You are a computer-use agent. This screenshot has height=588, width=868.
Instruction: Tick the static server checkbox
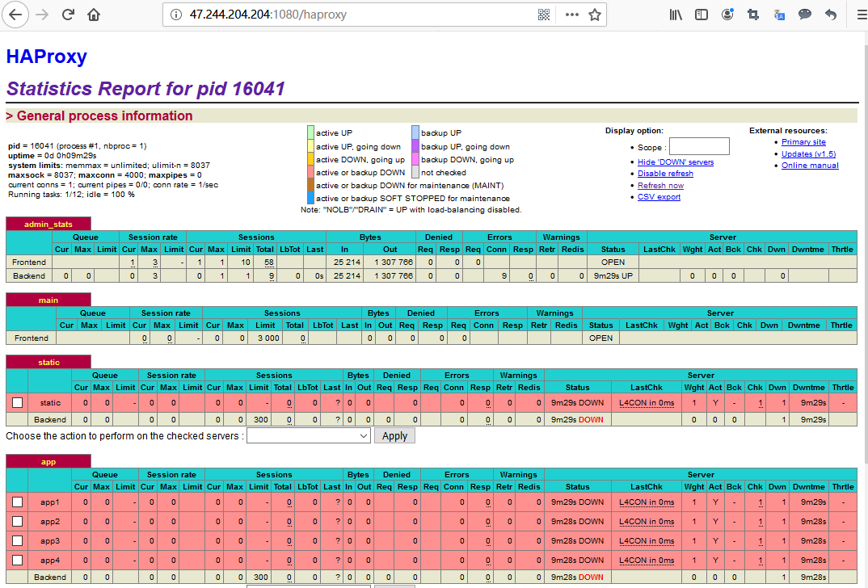pos(18,402)
